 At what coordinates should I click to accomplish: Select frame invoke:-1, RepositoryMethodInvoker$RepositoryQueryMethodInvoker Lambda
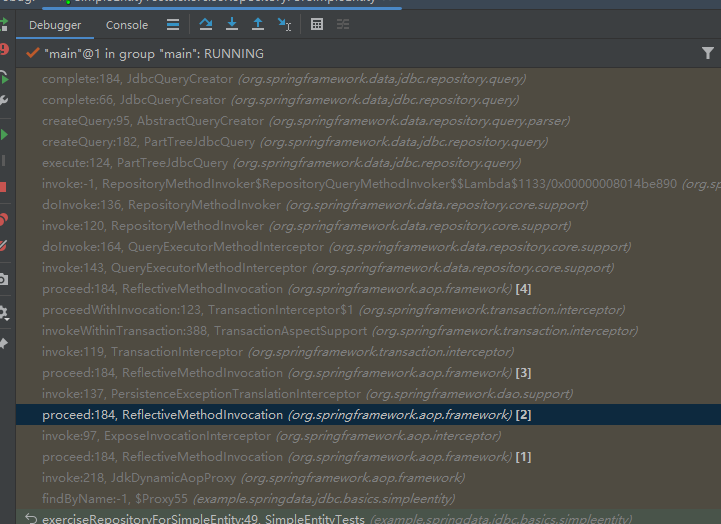[368, 184]
